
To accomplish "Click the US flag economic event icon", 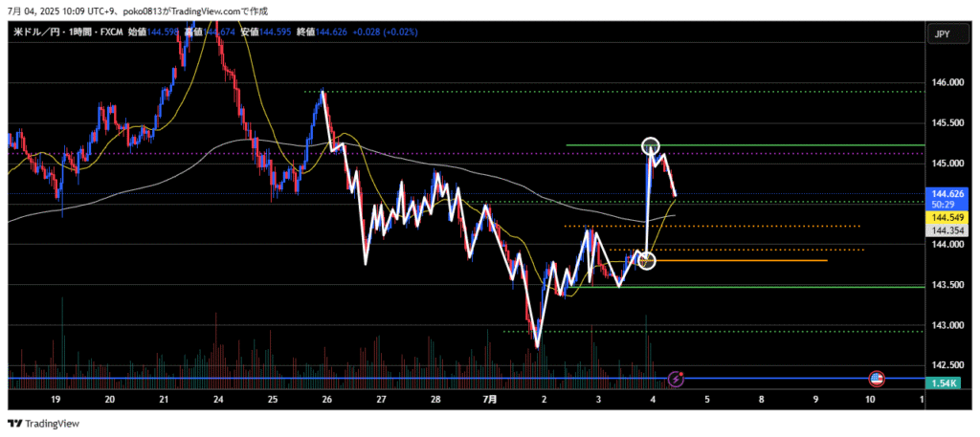I will pyautogui.click(x=875, y=379).
